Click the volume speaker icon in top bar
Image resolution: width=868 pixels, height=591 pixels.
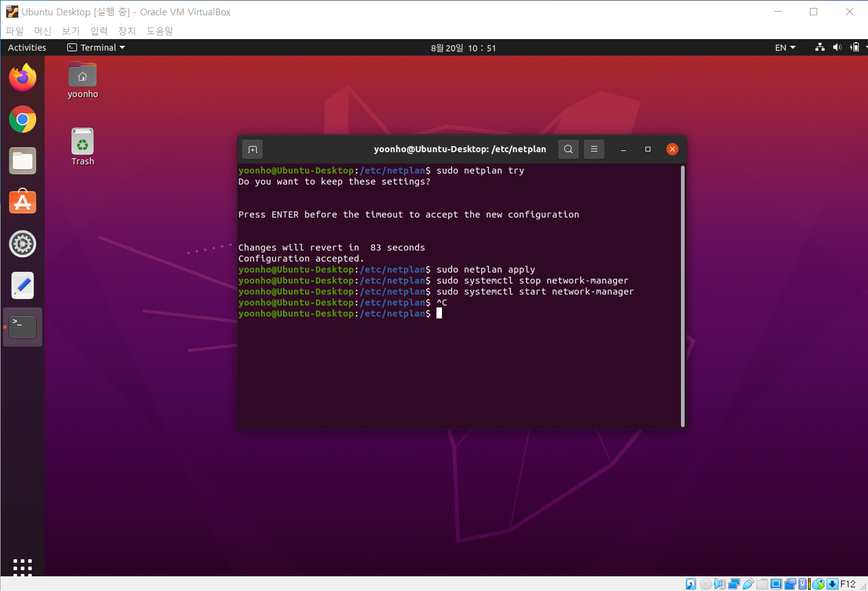(x=837, y=48)
